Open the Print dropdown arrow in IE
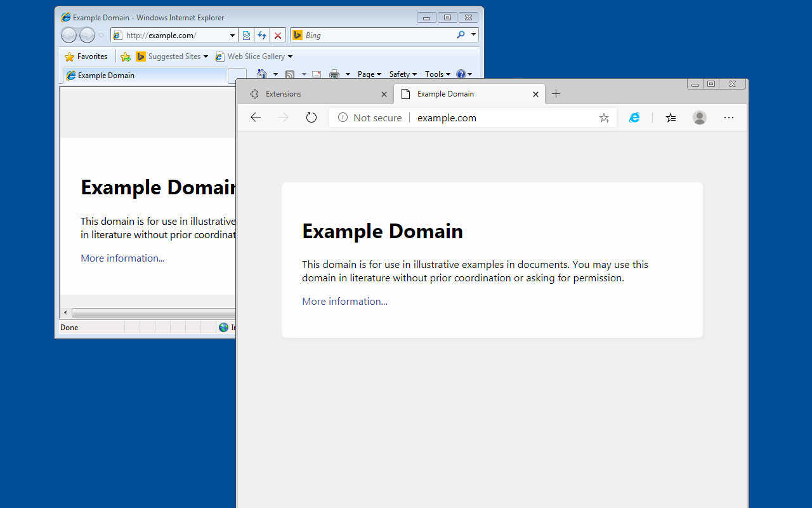 348,74
